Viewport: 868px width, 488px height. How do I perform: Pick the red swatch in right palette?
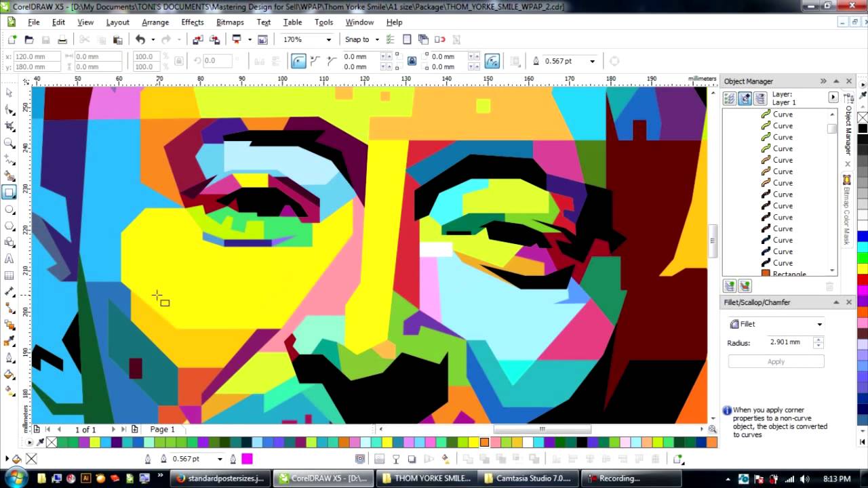tap(863, 280)
